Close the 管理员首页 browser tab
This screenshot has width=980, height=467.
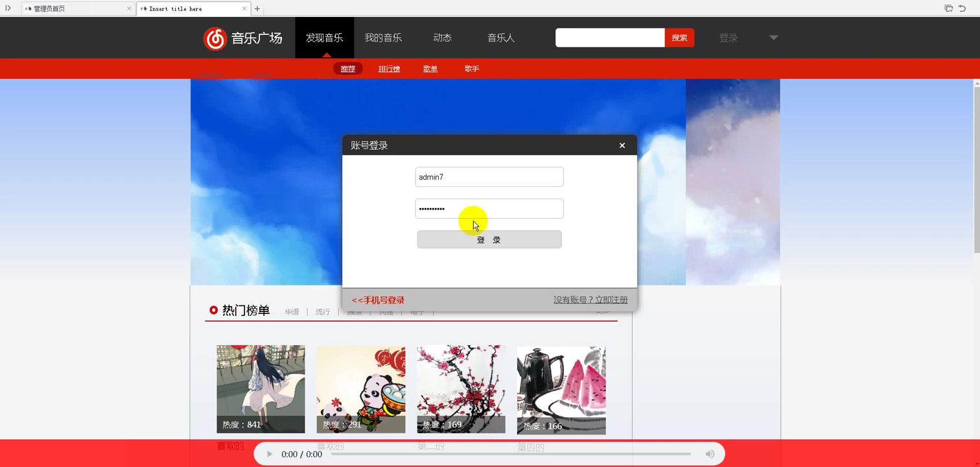pos(129,9)
